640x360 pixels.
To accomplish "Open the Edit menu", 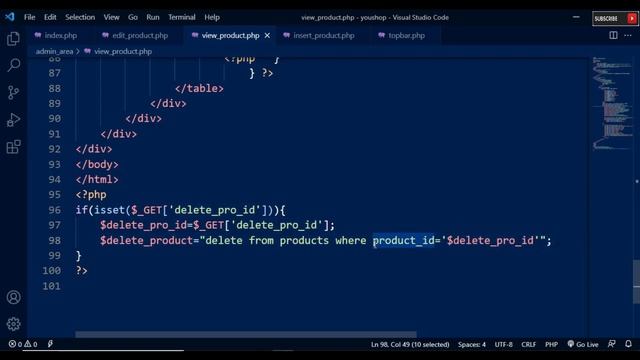I will tap(50, 17).
